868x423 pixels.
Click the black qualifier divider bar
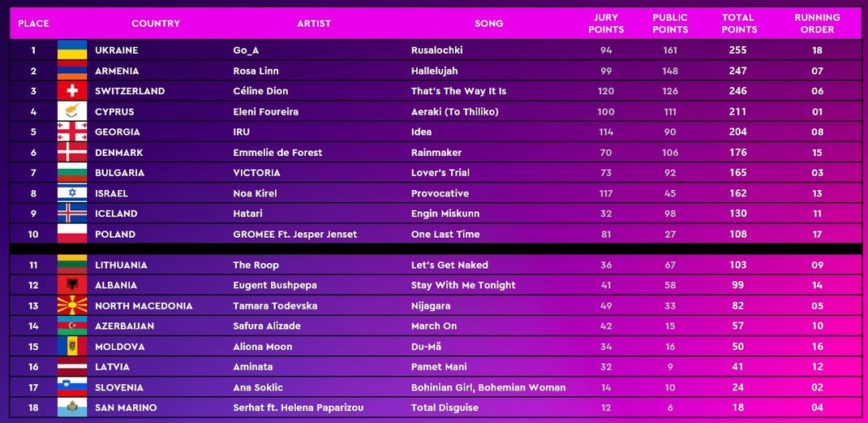[435, 249]
